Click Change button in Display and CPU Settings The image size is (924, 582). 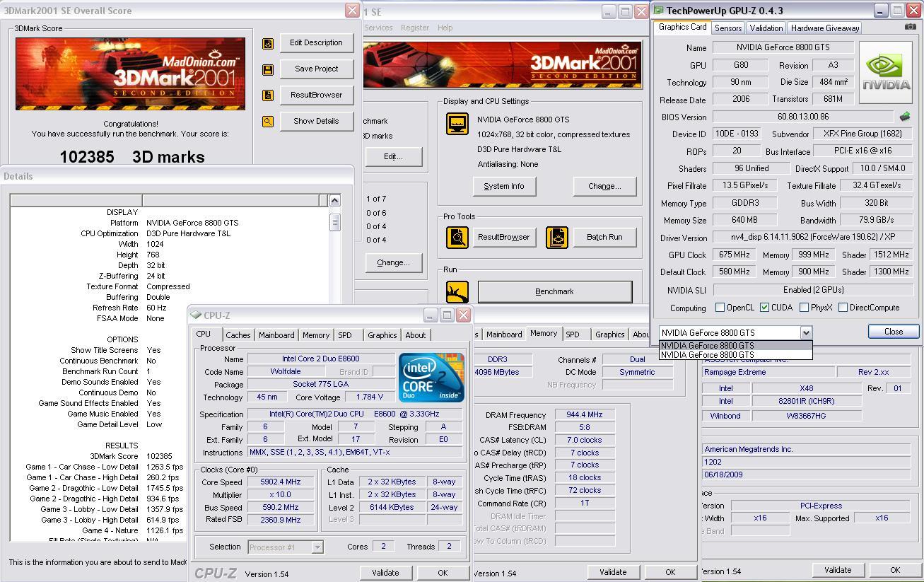click(x=604, y=186)
